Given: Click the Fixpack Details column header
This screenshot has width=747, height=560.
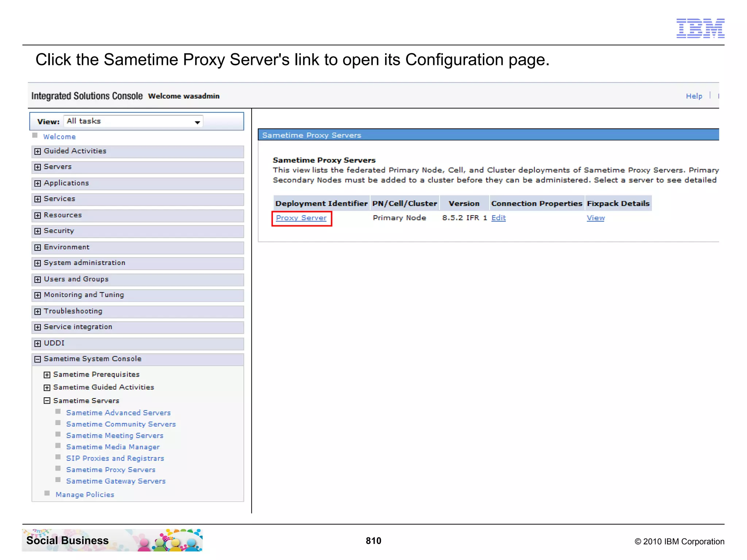Looking at the screenshot, I should pyautogui.click(x=618, y=203).
